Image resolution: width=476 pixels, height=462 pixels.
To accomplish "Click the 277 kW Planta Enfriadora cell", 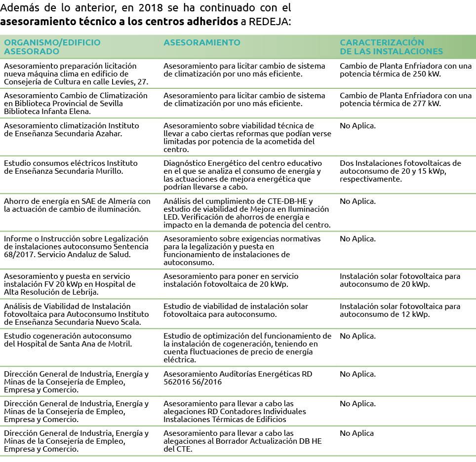I will coord(405,100).
